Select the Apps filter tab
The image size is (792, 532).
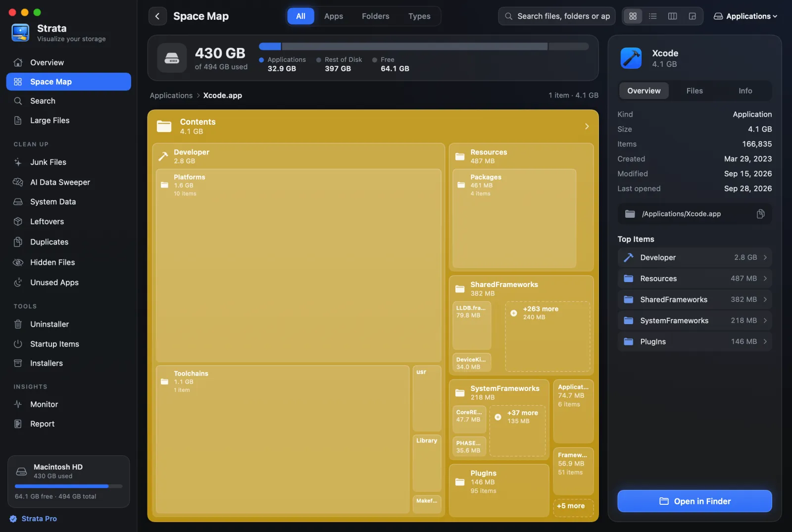coord(334,16)
